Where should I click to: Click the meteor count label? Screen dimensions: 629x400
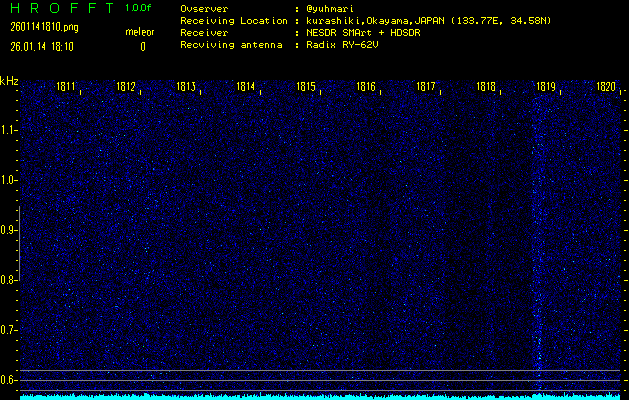(x=140, y=33)
